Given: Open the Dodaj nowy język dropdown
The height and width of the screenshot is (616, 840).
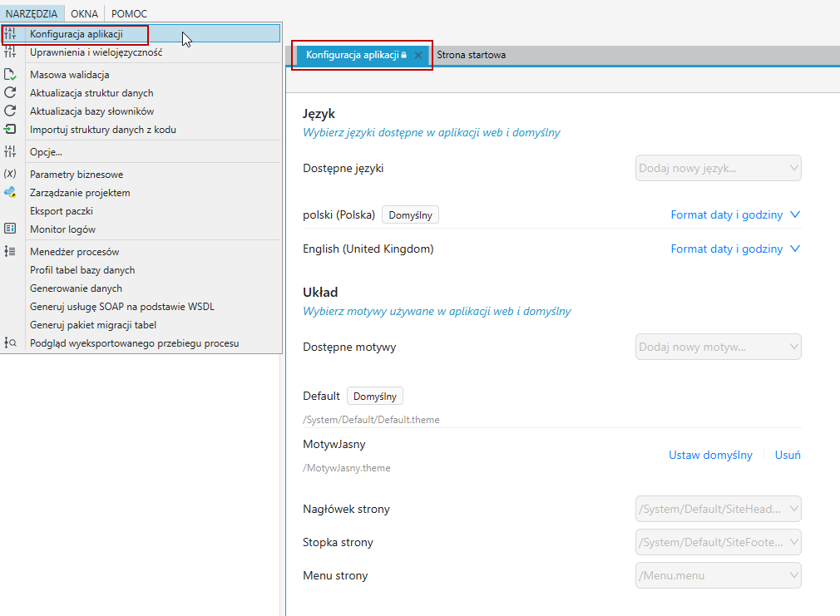Looking at the screenshot, I should pyautogui.click(x=719, y=168).
